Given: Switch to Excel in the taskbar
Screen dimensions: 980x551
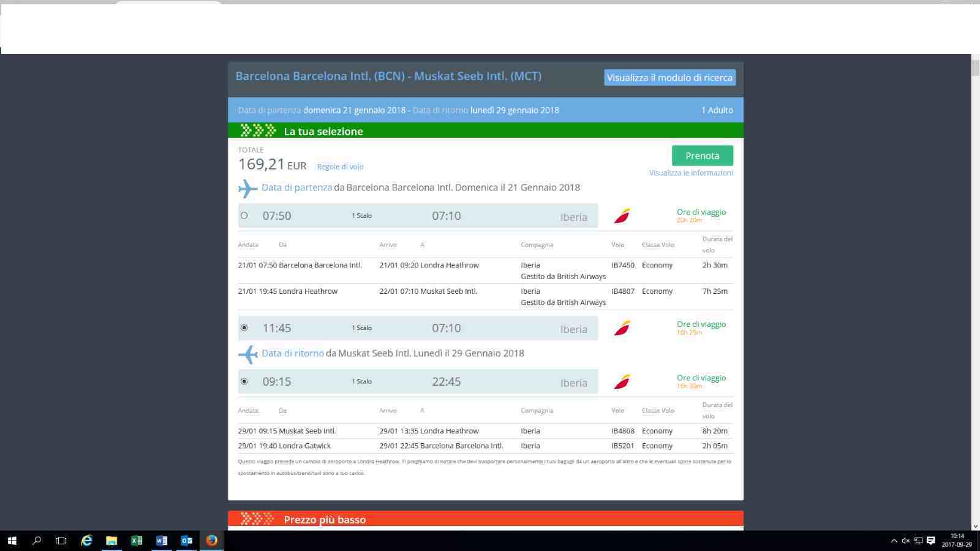Looking at the screenshot, I should (137, 541).
